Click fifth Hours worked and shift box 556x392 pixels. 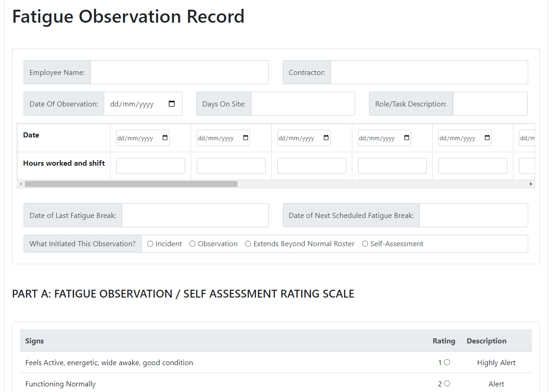[473, 166]
